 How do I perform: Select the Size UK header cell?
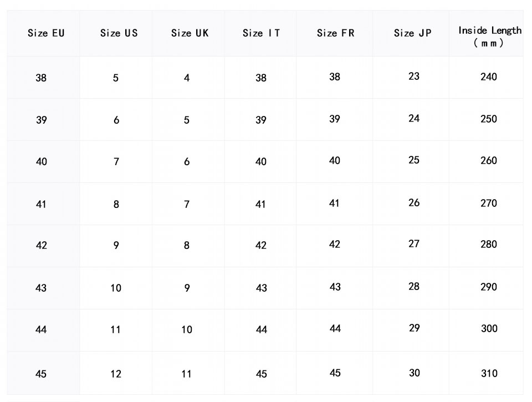pyautogui.click(x=190, y=33)
